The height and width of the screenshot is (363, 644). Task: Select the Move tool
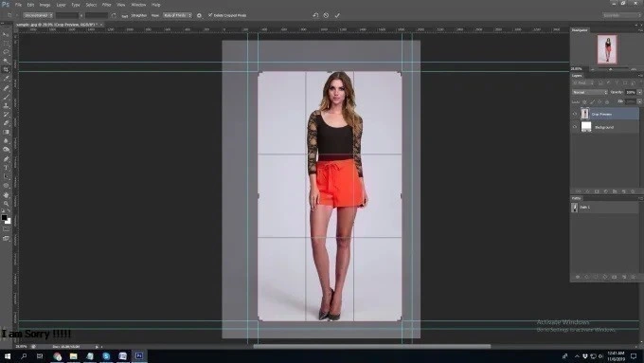coord(7,34)
